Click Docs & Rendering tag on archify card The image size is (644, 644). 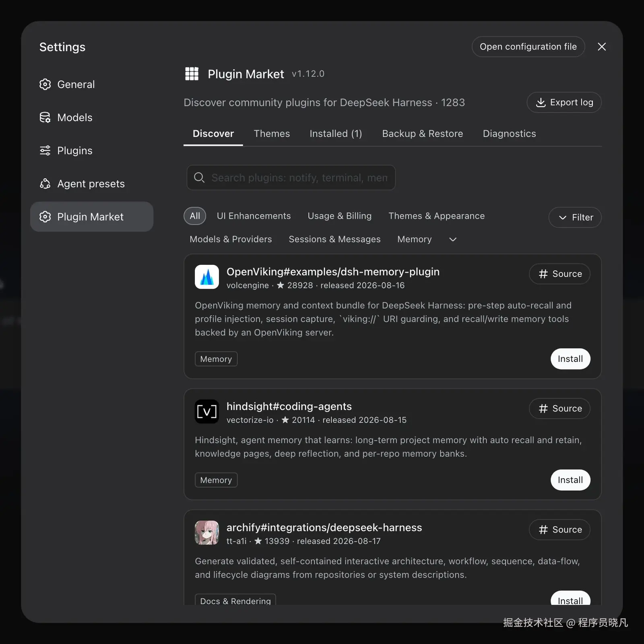(x=235, y=600)
